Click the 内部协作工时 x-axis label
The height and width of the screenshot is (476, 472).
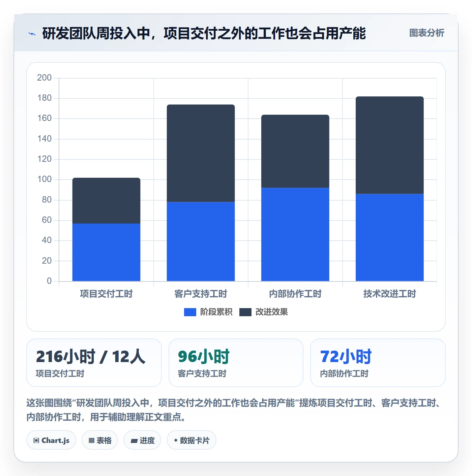pyautogui.click(x=295, y=294)
